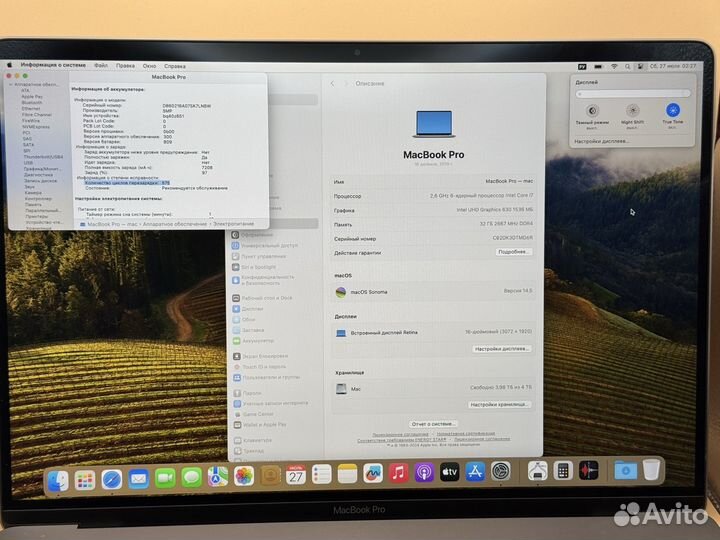Toggle Night Shift in Display panel
720x540 pixels.
click(x=633, y=110)
